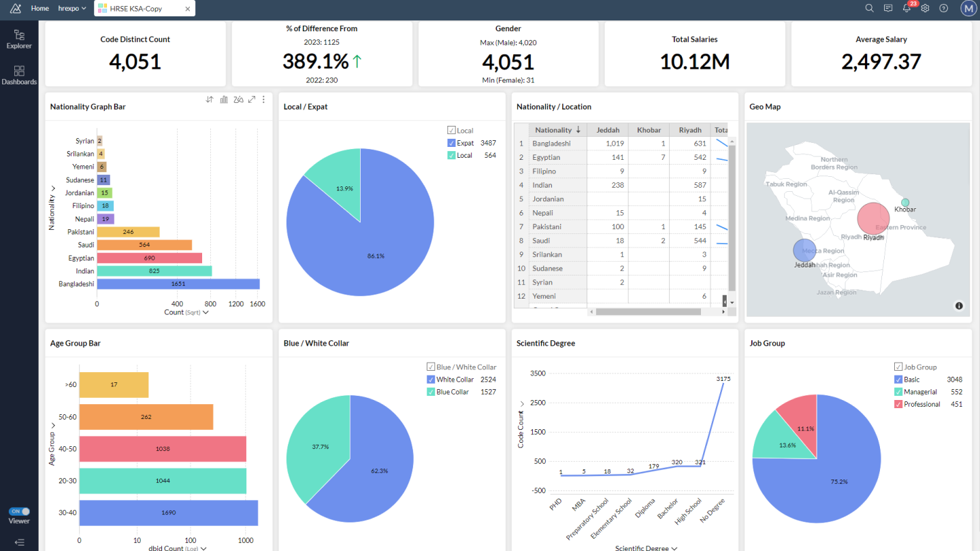Uncheck the Expat legend checkbox

[451, 143]
